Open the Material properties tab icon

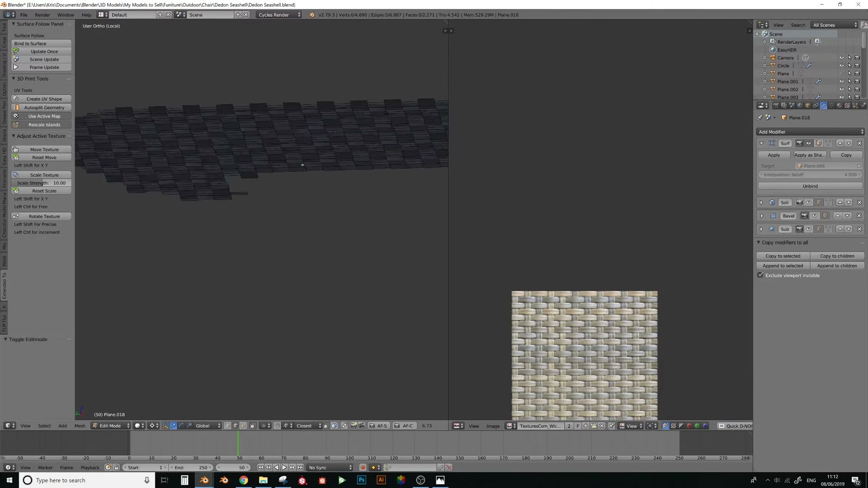(839, 105)
